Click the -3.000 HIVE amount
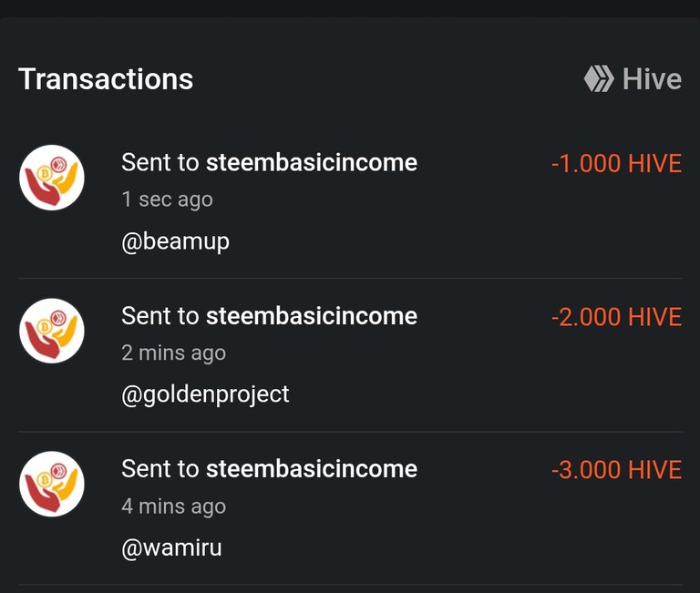The width and height of the screenshot is (700, 593). 616,470
